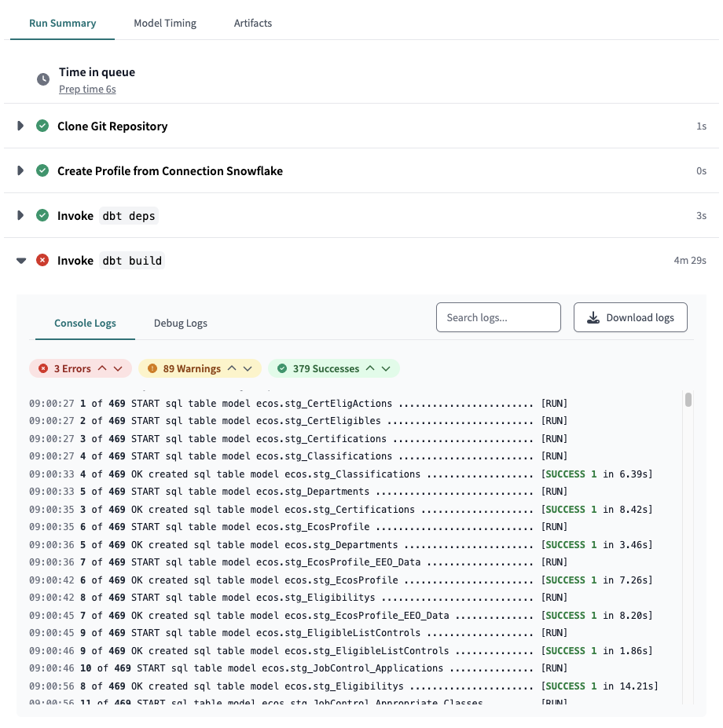
Task: Click the clock icon beside Time in queue
Action: point(43,79)
